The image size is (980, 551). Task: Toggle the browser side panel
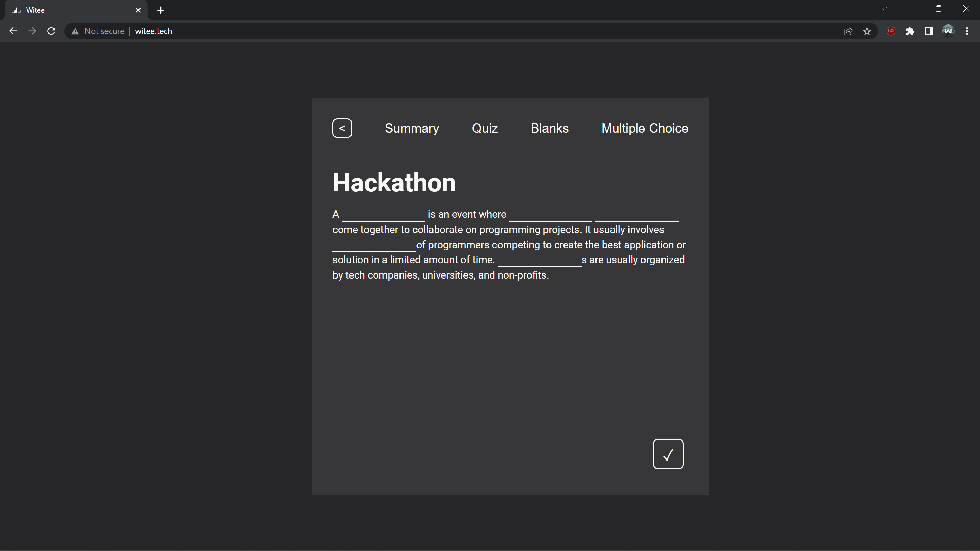pos(929,31)
